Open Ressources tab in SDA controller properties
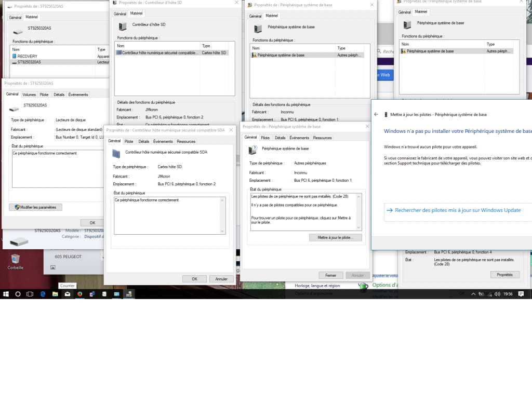This screenshot has width=532, height=405. coord(186,141)
